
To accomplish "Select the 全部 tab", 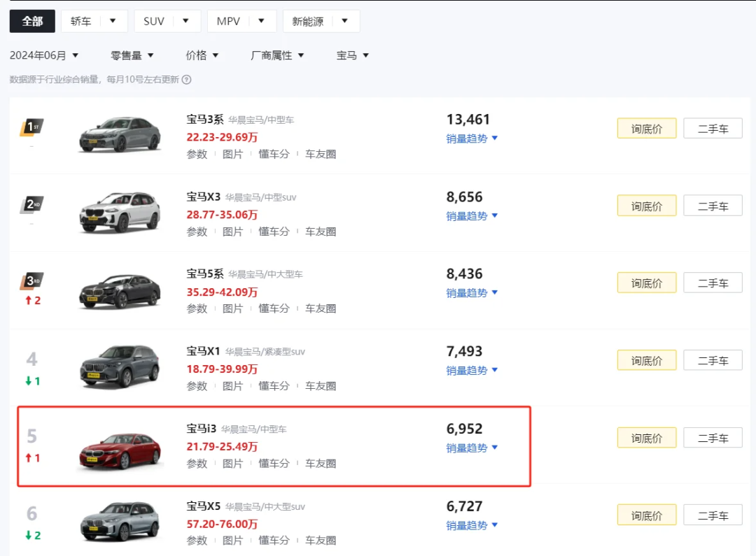I will 32,21.
